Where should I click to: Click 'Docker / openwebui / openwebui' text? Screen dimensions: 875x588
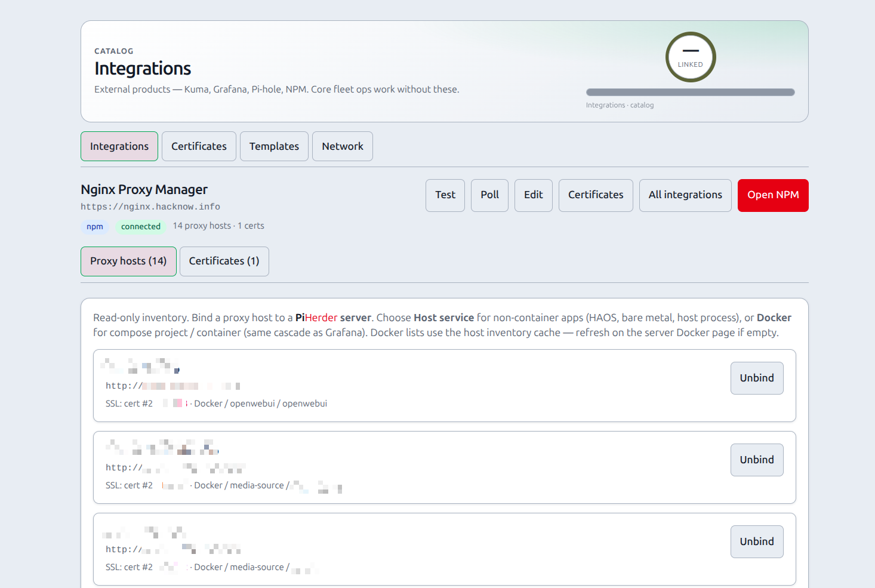click(x=261, y=404)
